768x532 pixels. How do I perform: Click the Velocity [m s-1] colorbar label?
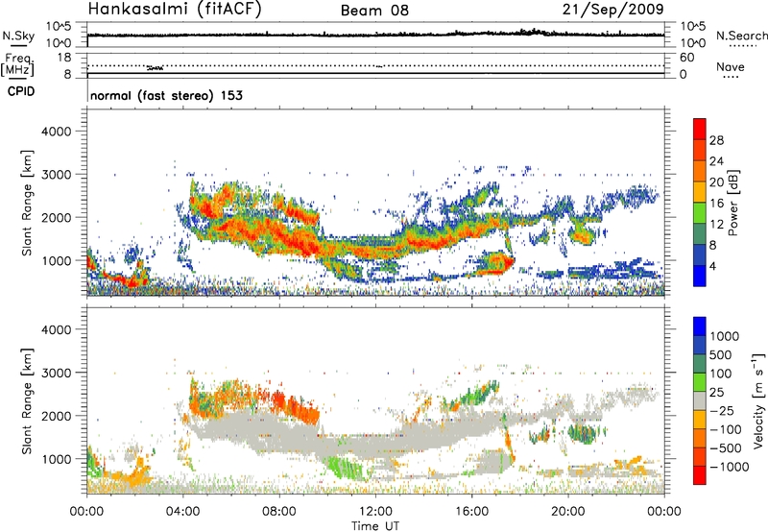click(x=758, y=400)
